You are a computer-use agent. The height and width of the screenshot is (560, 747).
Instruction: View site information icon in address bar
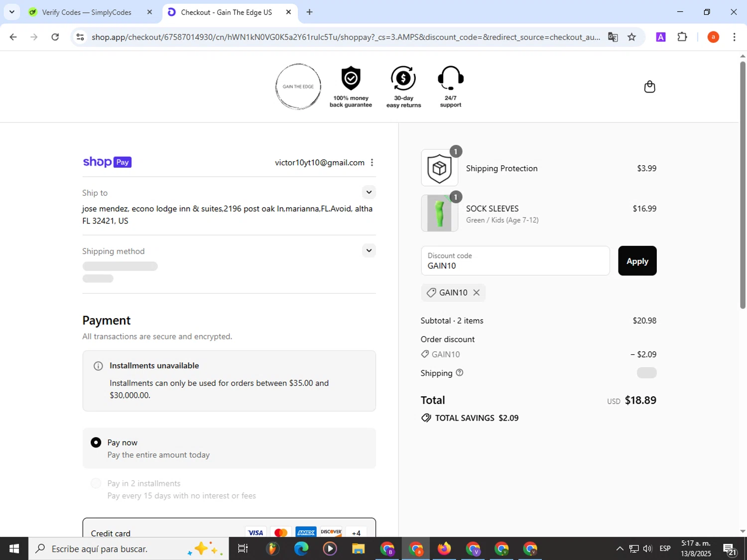80,37
